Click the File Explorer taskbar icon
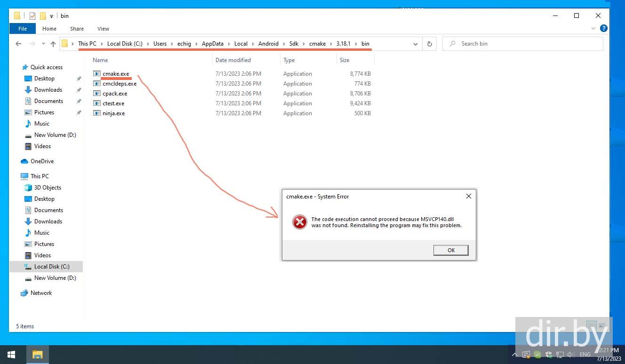625x364 pixels. pos(37,354)
